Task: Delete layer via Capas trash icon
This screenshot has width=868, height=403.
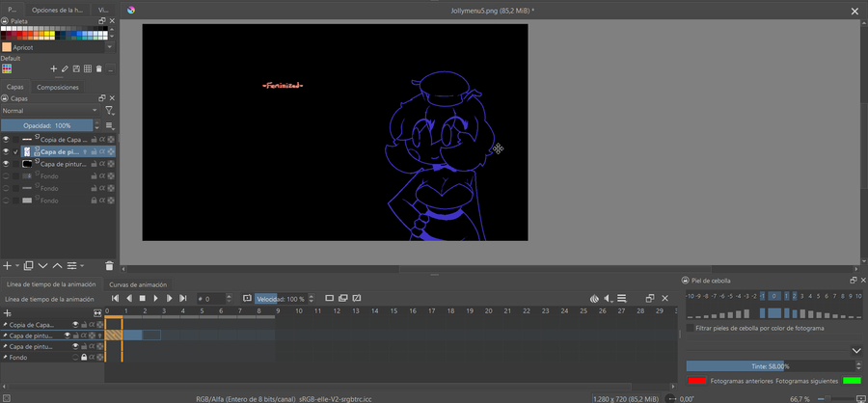Action: pos(109,266)
